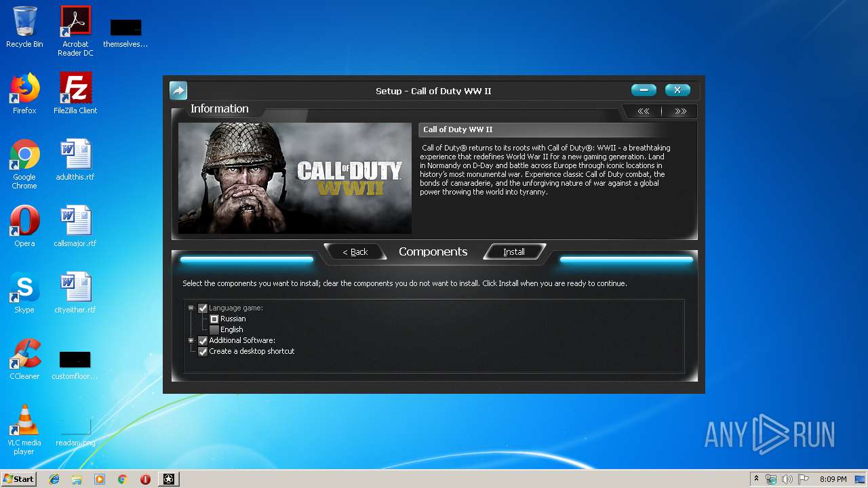Open Recycle Bin desktop icon

(x=24, y=28)
